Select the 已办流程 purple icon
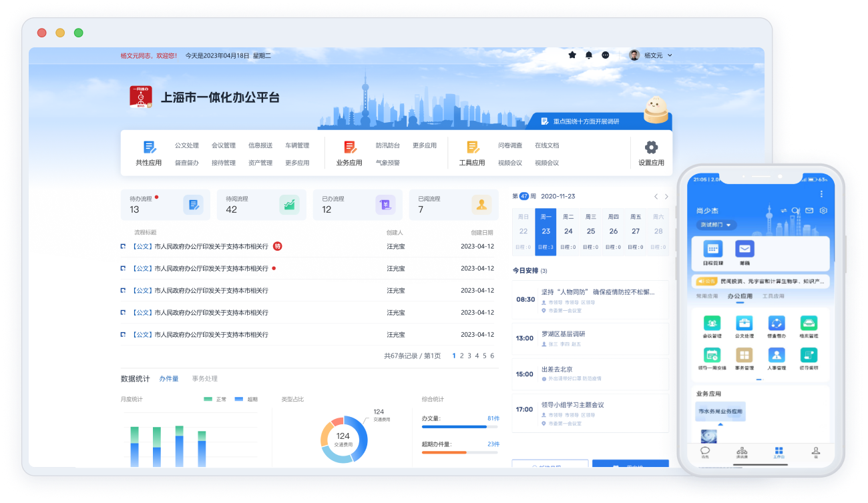The image size is (868, 503). [386, 204]
